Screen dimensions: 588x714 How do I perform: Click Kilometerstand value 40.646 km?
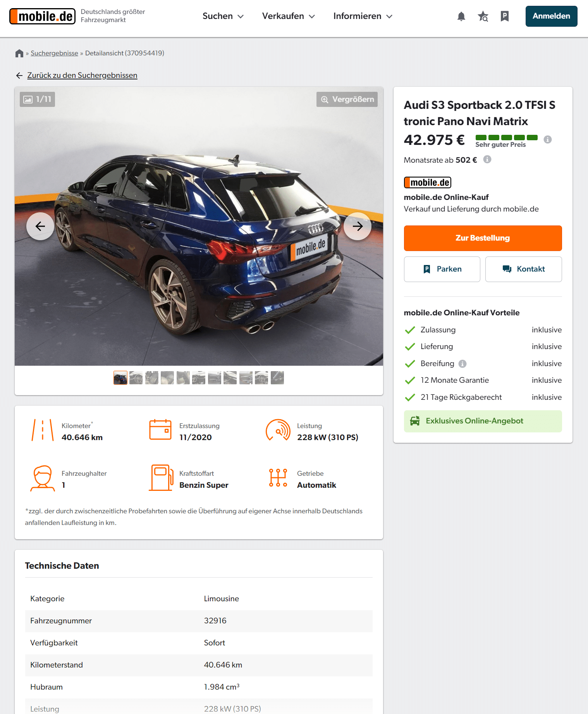[x=223, y=665]
